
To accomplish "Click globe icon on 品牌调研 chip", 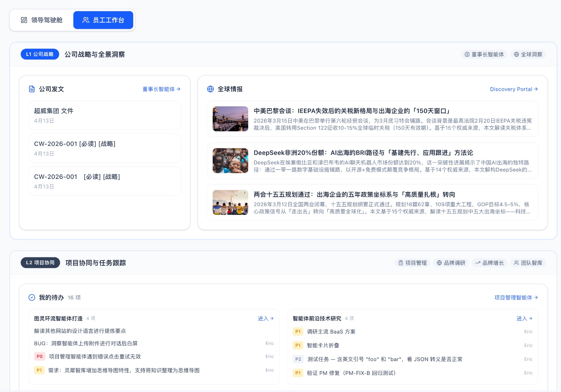I will click(439, 263).
